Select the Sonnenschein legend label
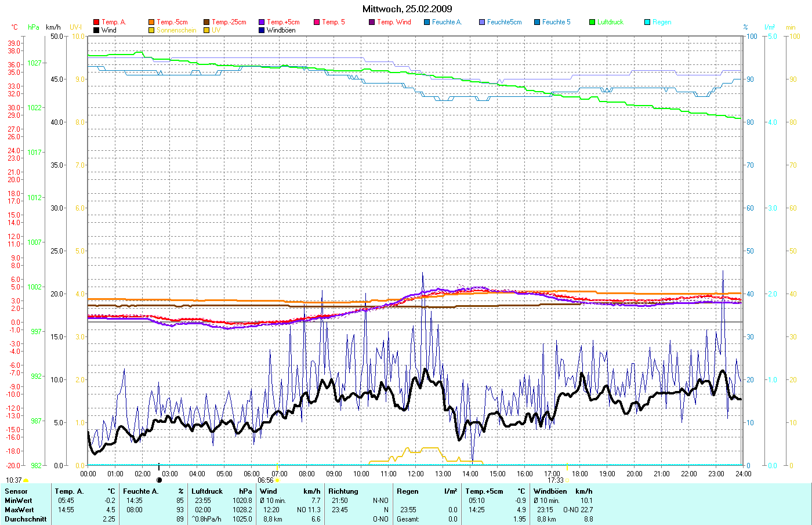 [176, 30]
